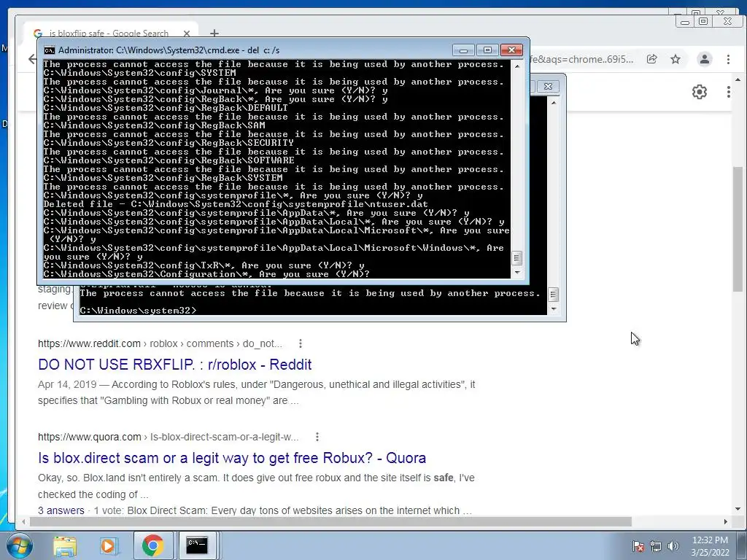The image size is (747, 560).
Task: Click the reddit.com result URL breadcrumb
Action: point(160,343)
